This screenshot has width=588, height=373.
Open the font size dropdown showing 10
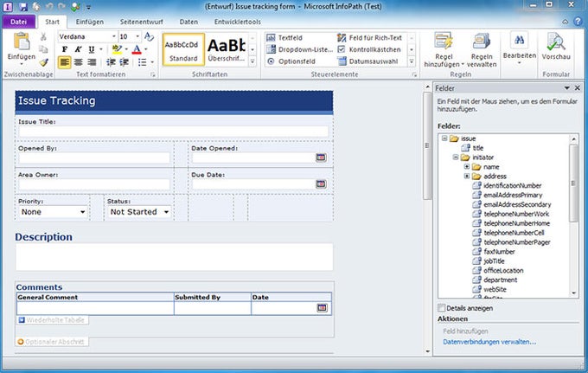pyautogui.click(x=137, y=36)
